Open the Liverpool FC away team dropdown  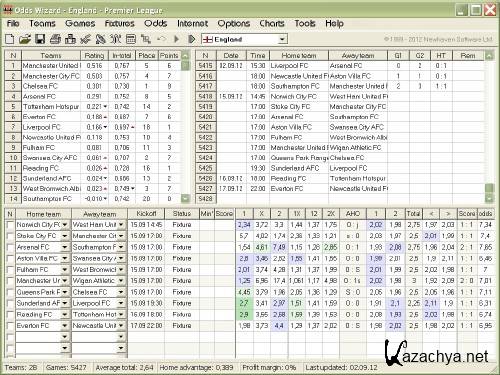[x=121, y=304]
